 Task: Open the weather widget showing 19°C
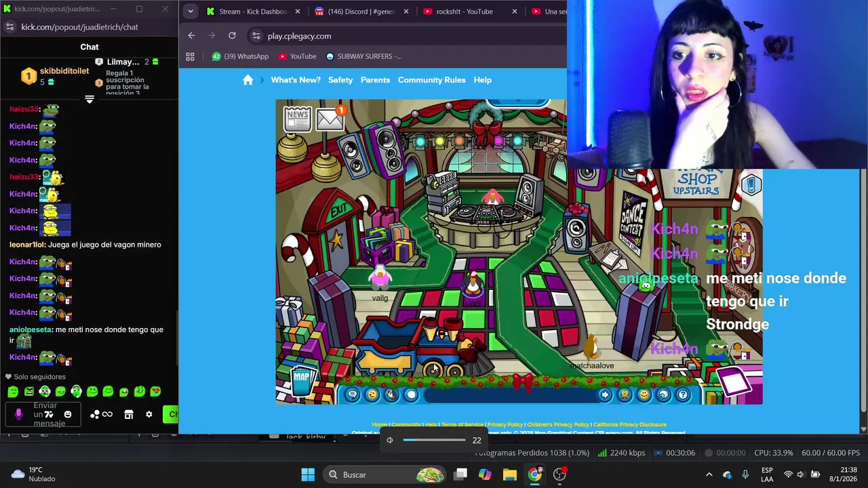(x=34, y=474)
